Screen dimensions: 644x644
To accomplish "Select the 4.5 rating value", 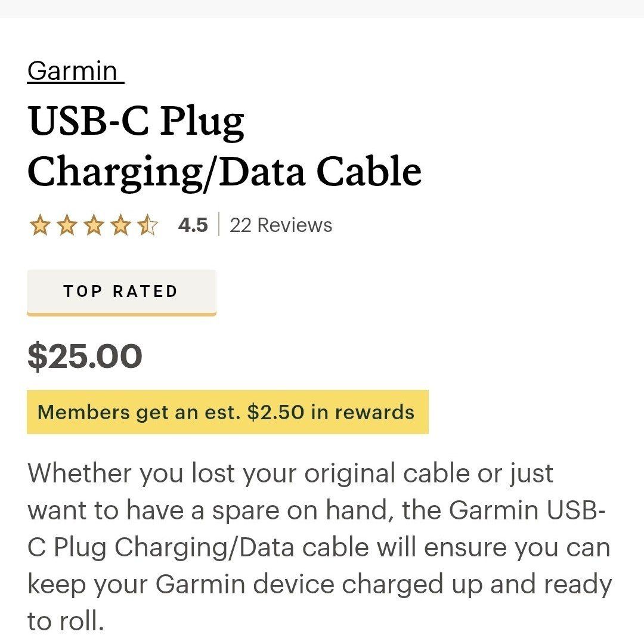I will coord(192,225).
